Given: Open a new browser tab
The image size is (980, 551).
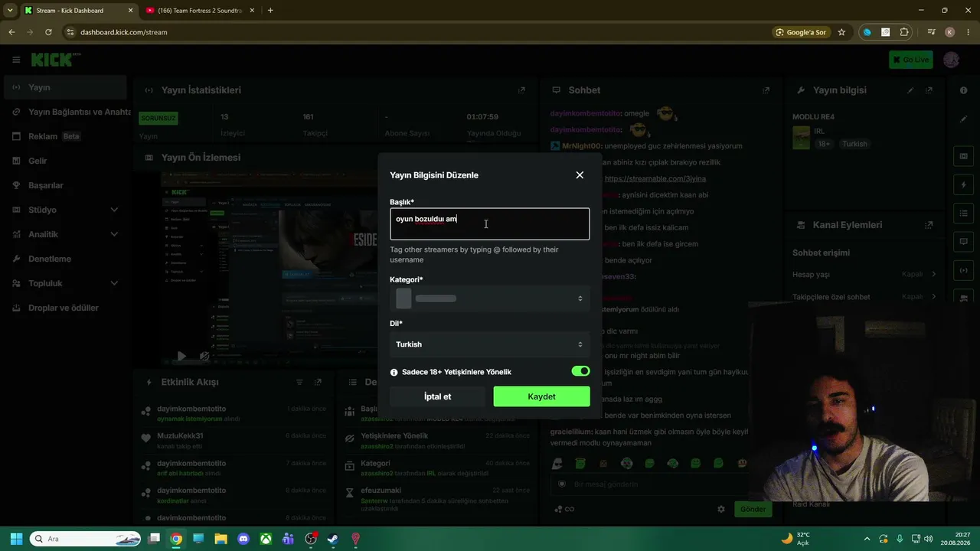Looking at the screenshot, I should pos(270,11).
